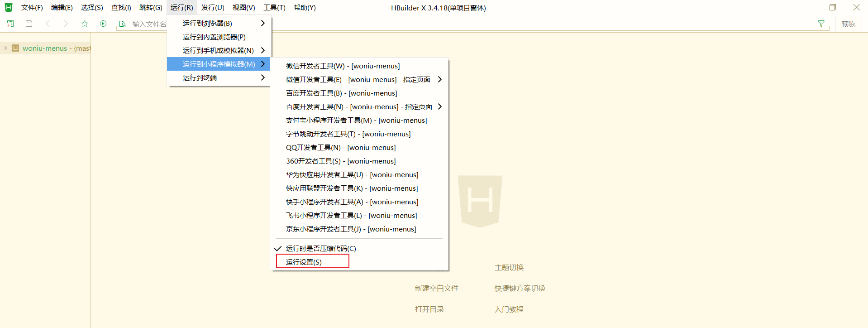Viewport: 868px width, 328px height.
Task: Expand Baidu DevTools(N) specified page arrow
Action: click(x=439, y=106)
